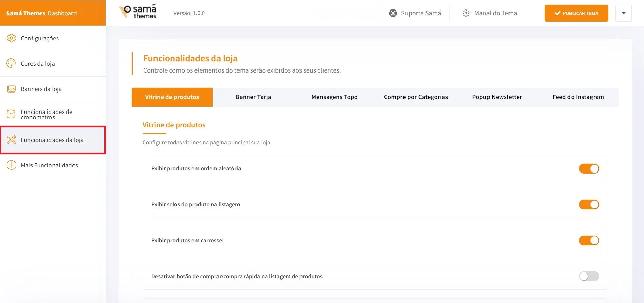Click checkmark icon on Publicar Tema button
The image size is (644, 303).
pos(557,13)
